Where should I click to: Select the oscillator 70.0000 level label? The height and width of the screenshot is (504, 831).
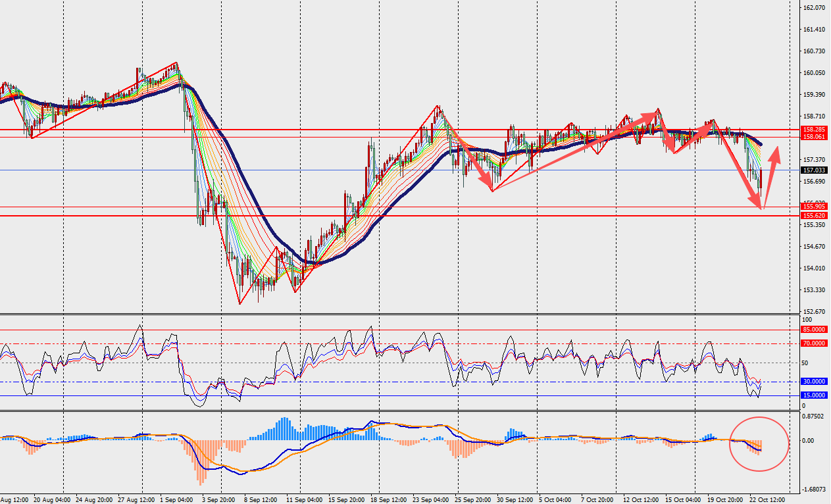coord(814,343)
